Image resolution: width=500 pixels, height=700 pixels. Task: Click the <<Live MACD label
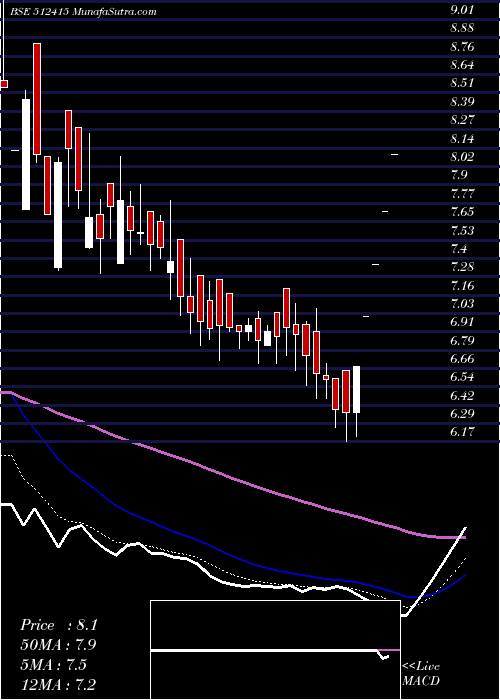[421, 674]
